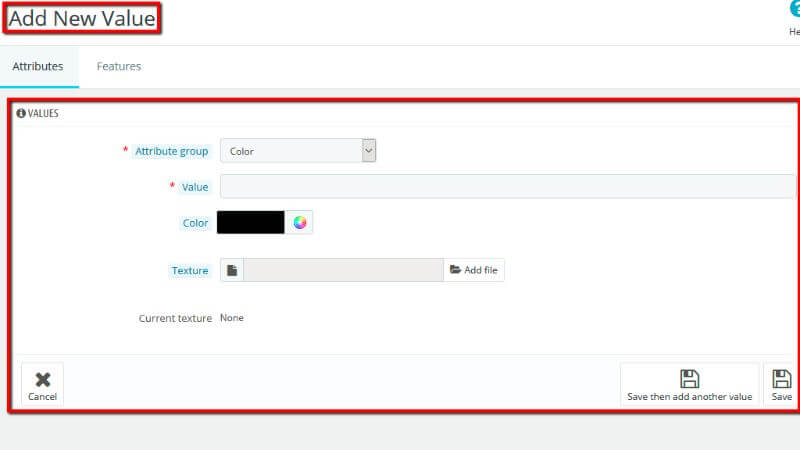Viewport: 800px width, 450px height.
Task: Click the Value field label
Action: 195,187
